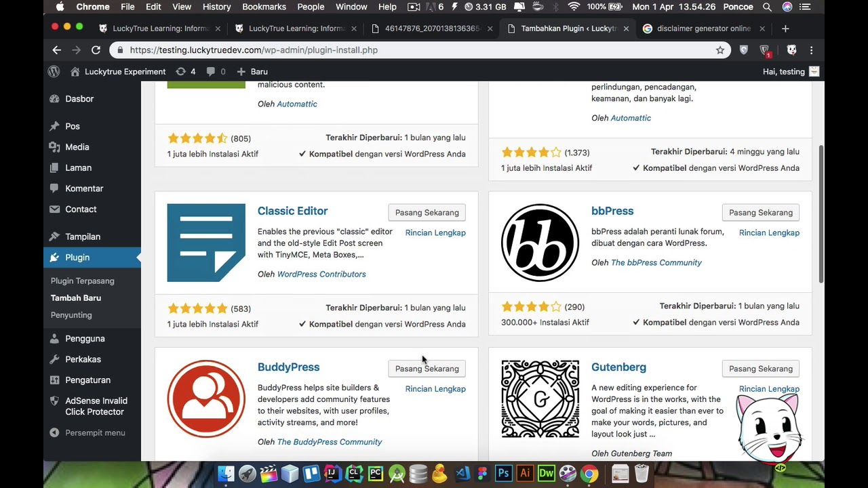Launch PyCharm from the dock

pos(375,473)
